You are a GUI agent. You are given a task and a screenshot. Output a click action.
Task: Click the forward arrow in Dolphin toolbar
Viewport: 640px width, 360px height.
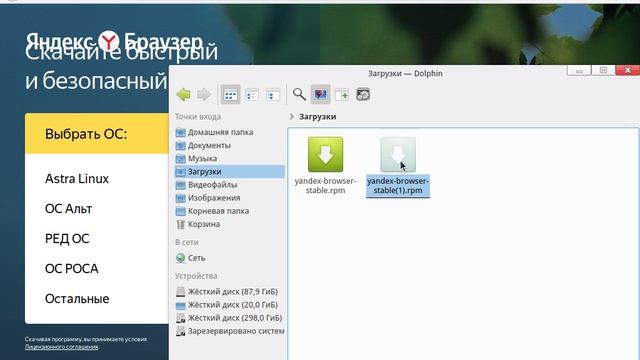pos(204,95)
